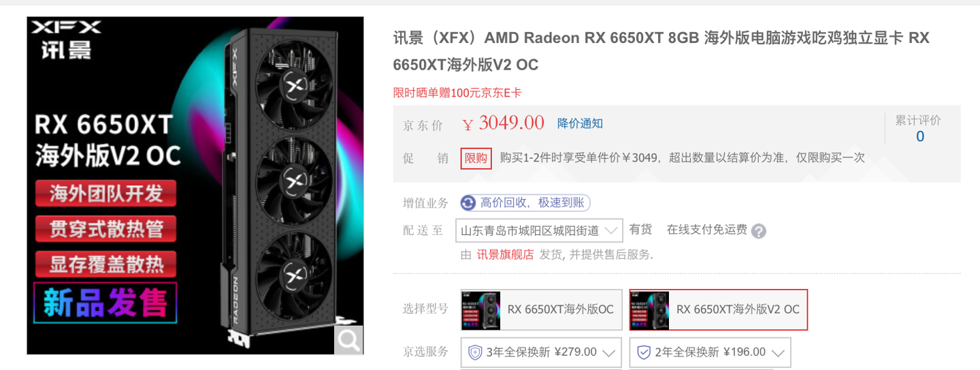Image resolution: width=980 pixels, height=370 pixels.
Task: Expand the 2年全保换新 ¥196.00 dropdown
Action: click(x=710, y=352)
